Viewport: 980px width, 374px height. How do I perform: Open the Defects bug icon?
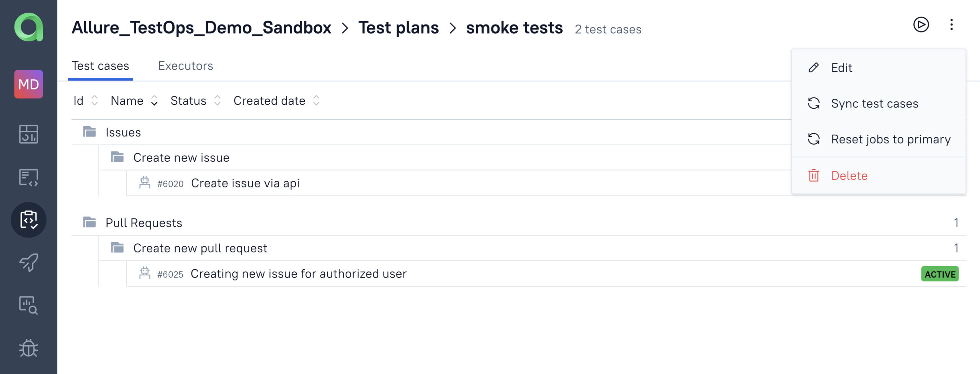click(29, 348)
